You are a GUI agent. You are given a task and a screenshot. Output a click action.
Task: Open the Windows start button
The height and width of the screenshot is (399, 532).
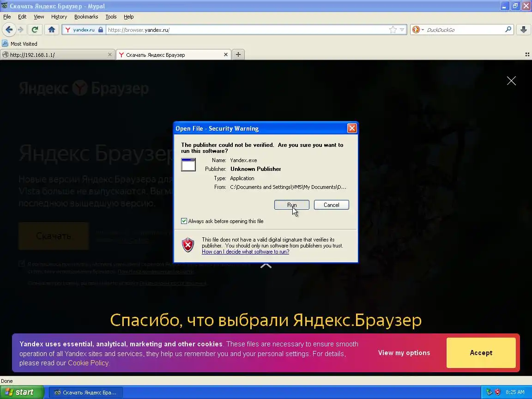22,392
